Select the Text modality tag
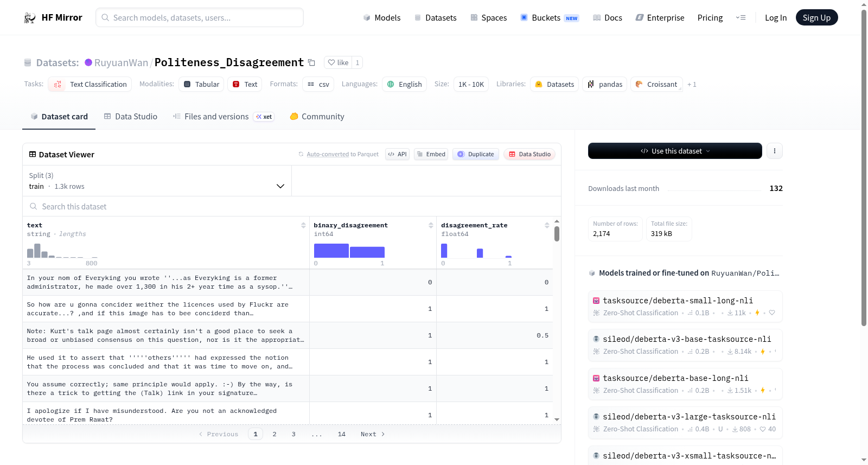This screenshot has width=868, height=465. pos(245,84)
